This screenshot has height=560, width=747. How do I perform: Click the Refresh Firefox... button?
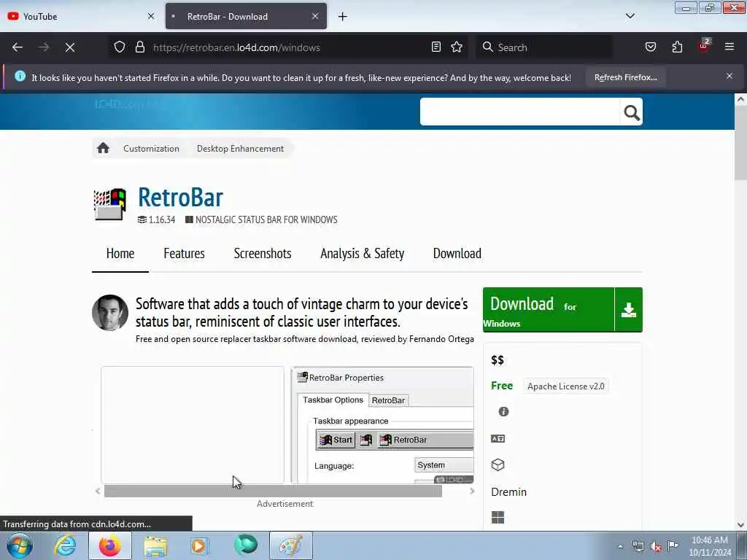point(625,77)
